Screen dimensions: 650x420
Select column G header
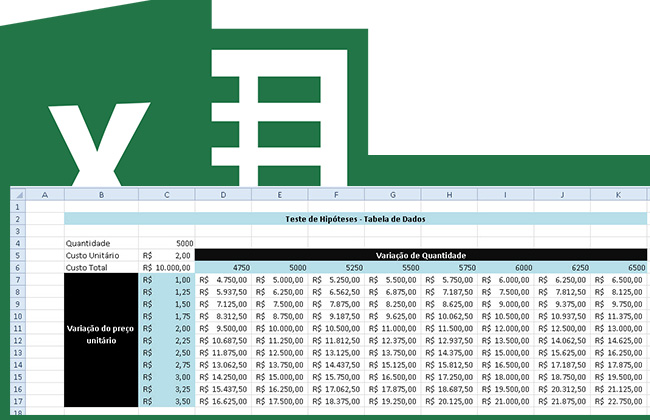(393, 194)
